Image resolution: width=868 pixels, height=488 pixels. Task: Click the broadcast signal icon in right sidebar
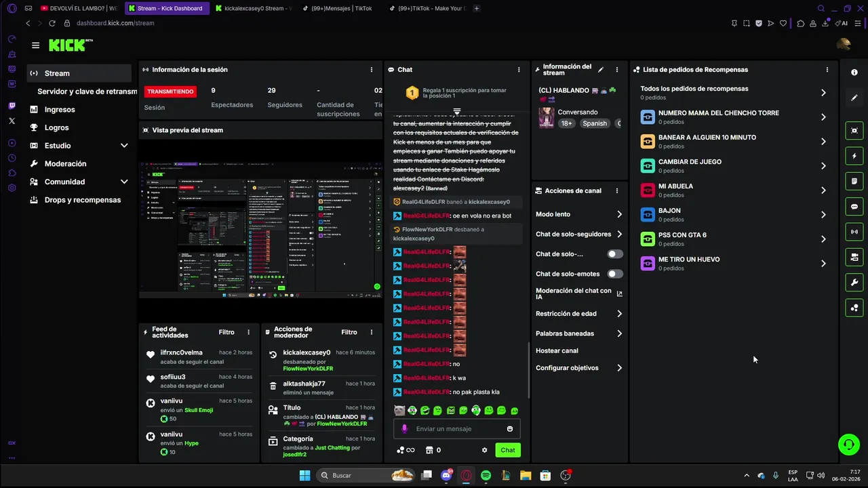[854, 232]
